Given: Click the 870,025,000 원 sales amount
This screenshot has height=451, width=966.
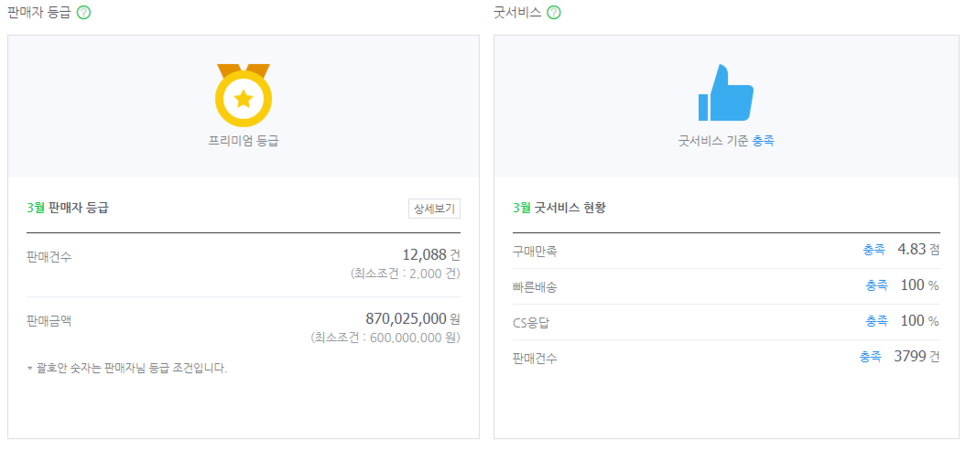Looking at the screenshot, I should click(413, 319).
